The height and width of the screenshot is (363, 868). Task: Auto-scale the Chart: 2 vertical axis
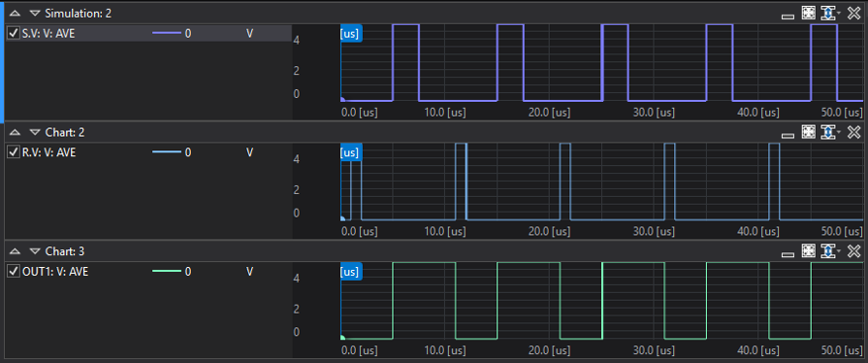pos(827,132)
